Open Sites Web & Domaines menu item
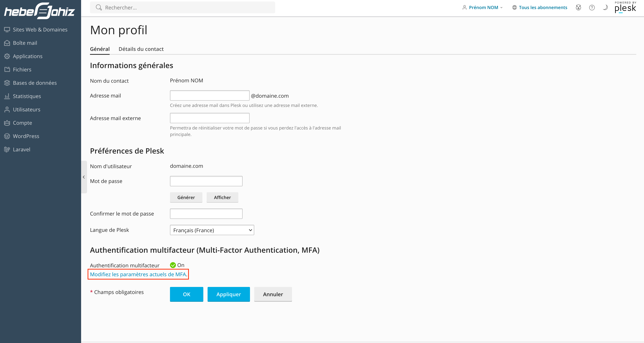Screen dimensions: 644x343 (41, 29)
